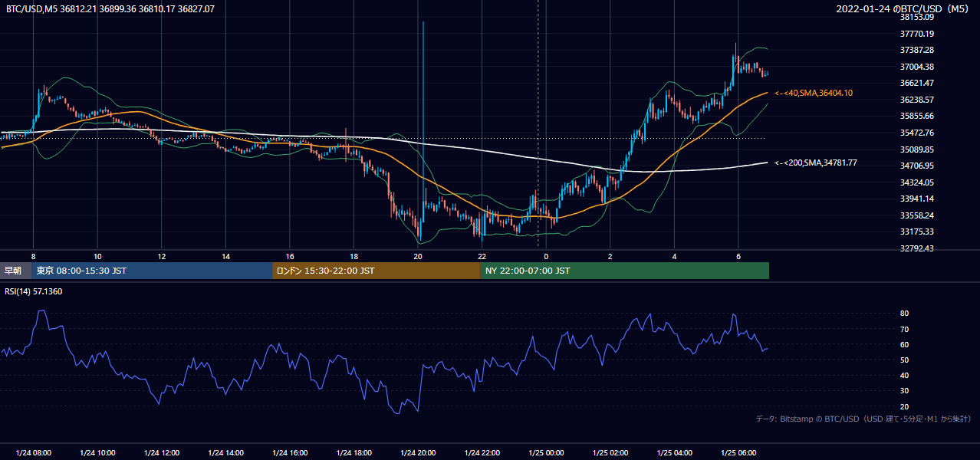Click the 1/25 06:00 time axis label

tap(738, 453)
